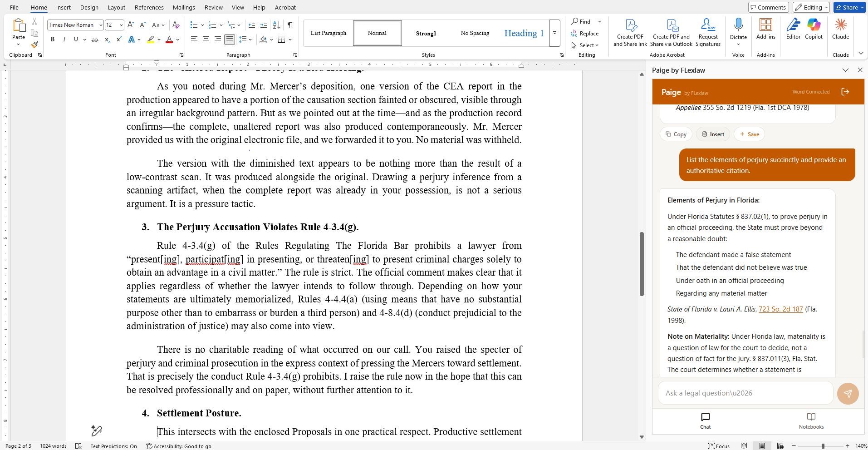The height and width of the screenshot is (450, 868).
Task: Open the File menu
Action: pos(14,7)
